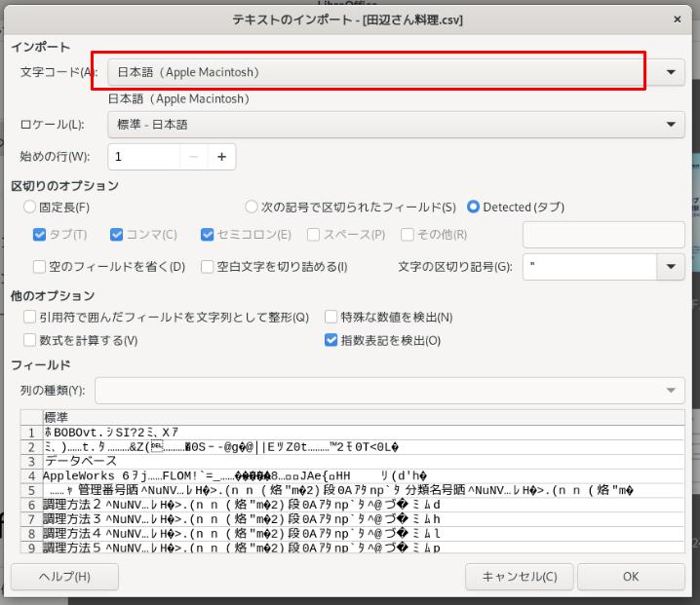Click 文字の区切り記号 text field

click(590, 267)
